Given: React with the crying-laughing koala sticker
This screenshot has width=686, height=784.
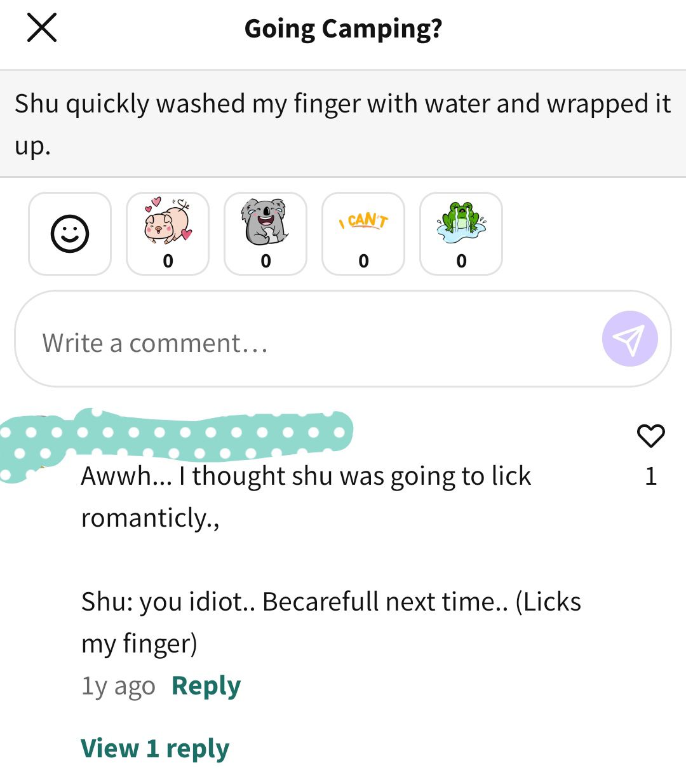Looking at the screenshot, I should [x=266, y=234].
